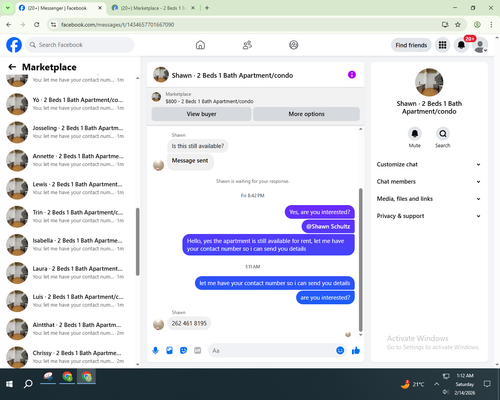Click the chat messages scrollbar
500x400 pixels.
point(360,260)
